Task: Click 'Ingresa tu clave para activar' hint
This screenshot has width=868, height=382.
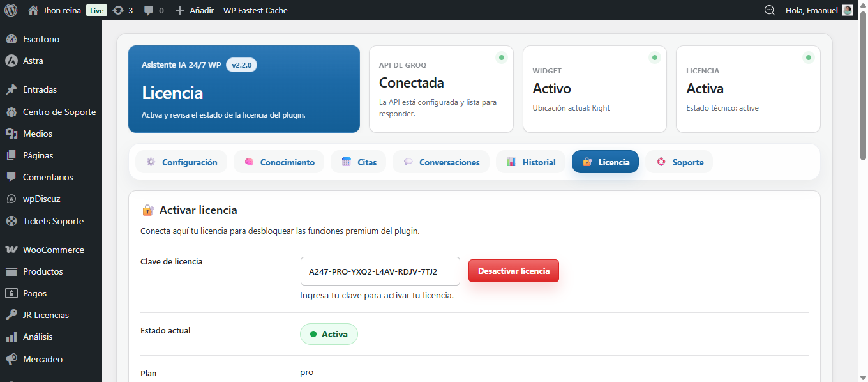Action: 377,296
